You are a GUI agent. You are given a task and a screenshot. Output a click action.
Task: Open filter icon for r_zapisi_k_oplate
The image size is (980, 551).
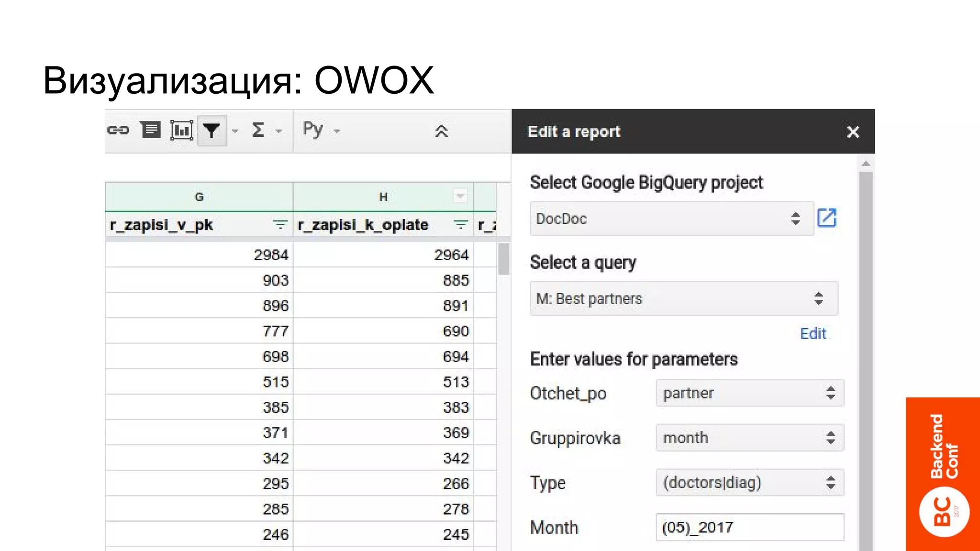coord(460,224)
